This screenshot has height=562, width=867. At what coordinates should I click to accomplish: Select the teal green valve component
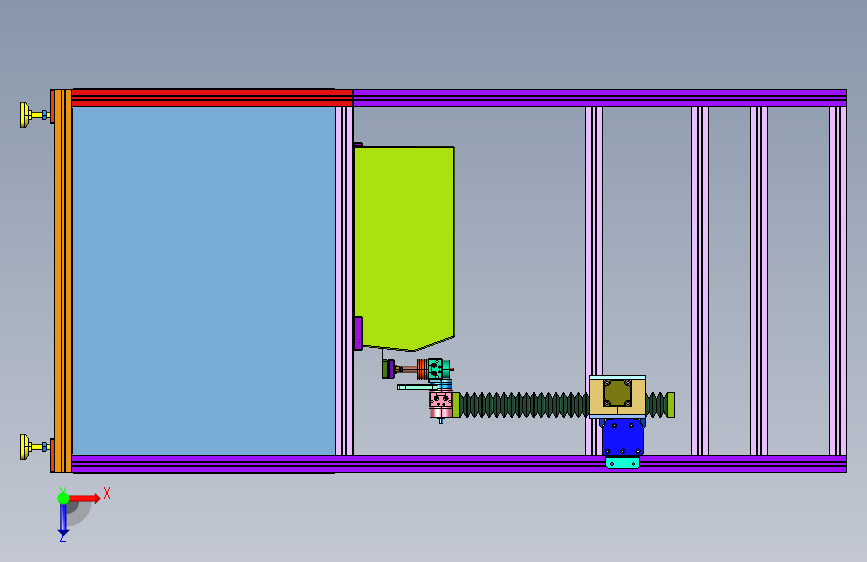pos(437,370)
